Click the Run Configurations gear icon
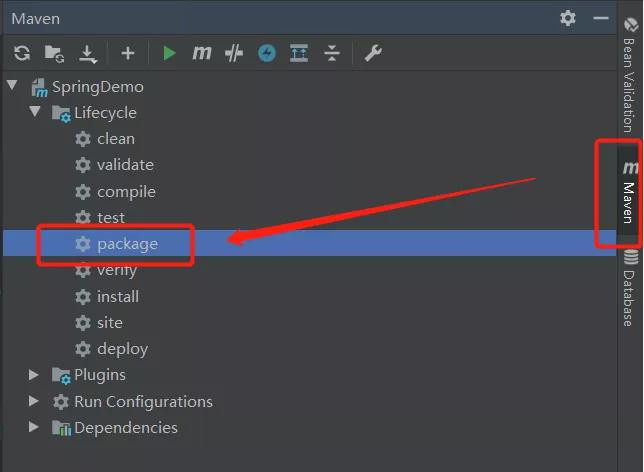The image size is (644, 472). tap(61, 402)
